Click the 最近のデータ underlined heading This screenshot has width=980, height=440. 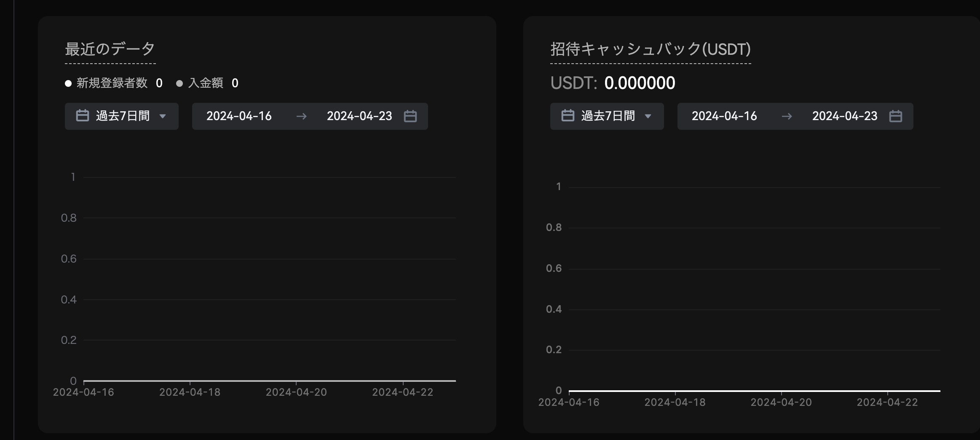[x=110, y=49]
